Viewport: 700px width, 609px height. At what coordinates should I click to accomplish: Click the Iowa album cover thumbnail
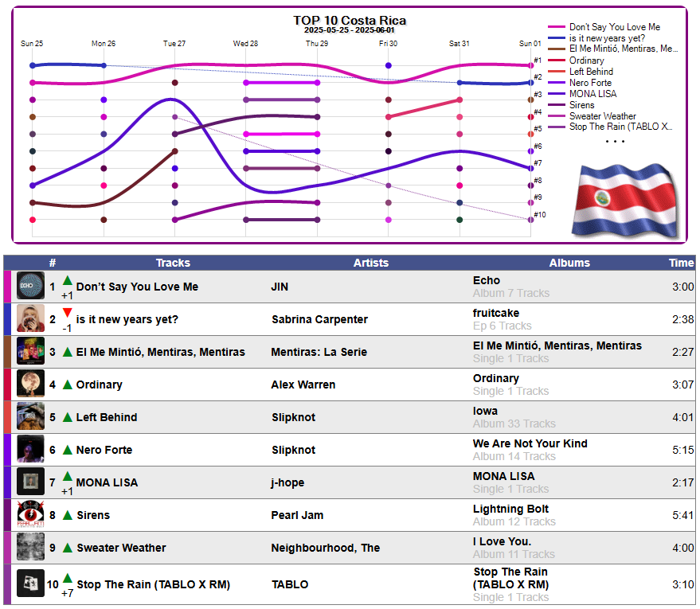tap(30, 416)
